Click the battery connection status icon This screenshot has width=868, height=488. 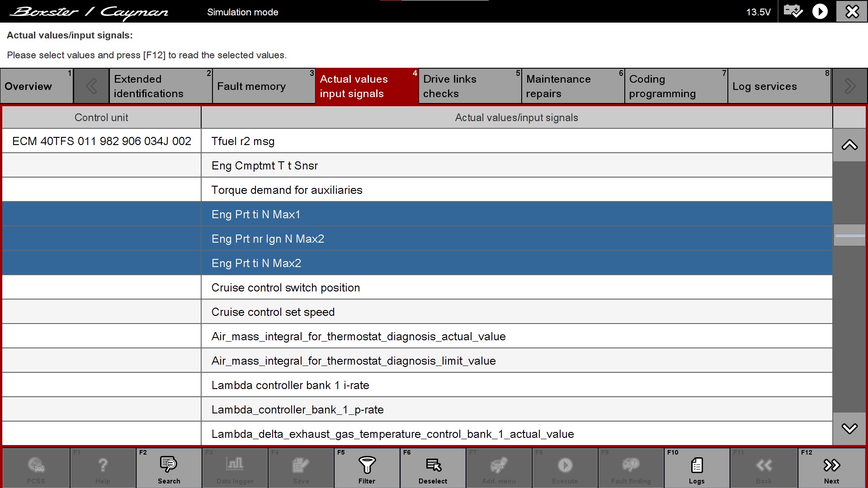coord(793,11)
